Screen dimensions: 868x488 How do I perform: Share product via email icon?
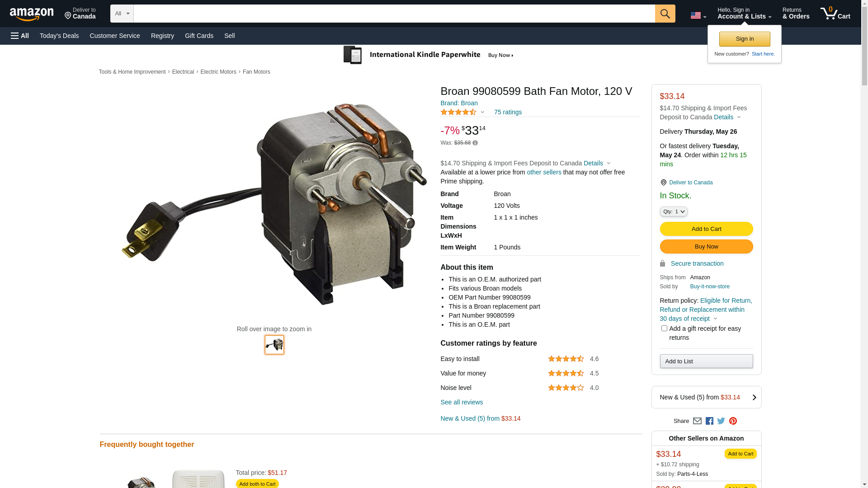click(697, 421)
